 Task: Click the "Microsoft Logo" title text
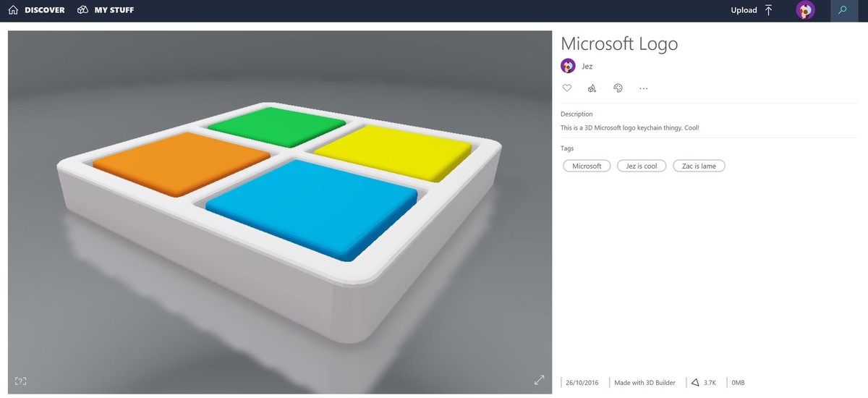(619, 43)
